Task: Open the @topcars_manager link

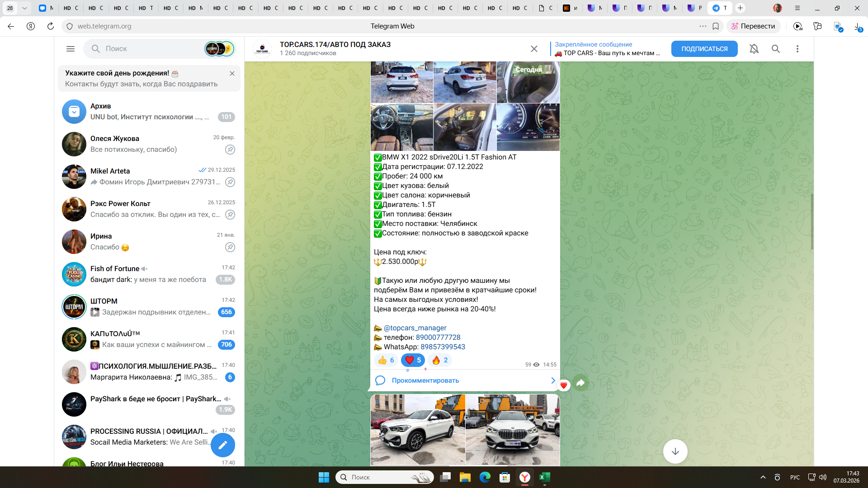Action: click(x=415, y=328)
